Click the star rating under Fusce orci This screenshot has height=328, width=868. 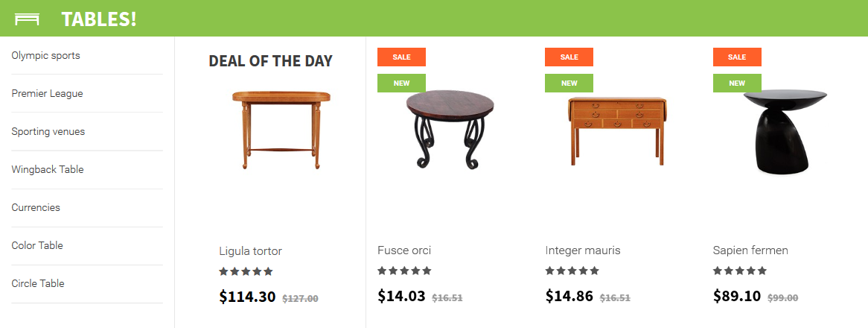tap(404, 271)
